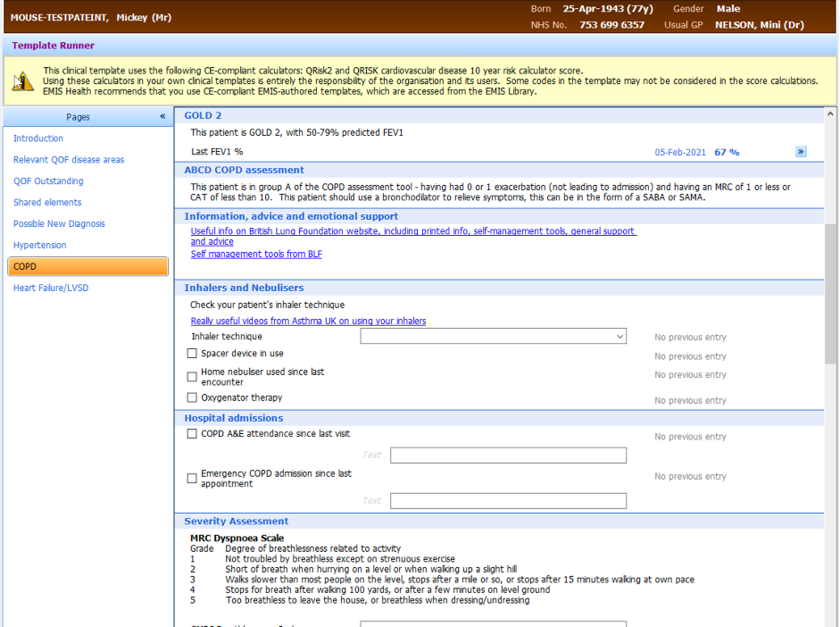This screenshot has width=840, height=627.
Task: Expand the Last FEV1 history with the chevron icon
Action: tap(801, 151)
